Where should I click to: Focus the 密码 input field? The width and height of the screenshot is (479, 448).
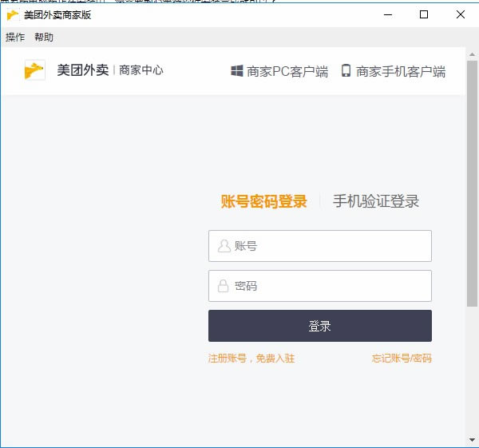(327, 286)
